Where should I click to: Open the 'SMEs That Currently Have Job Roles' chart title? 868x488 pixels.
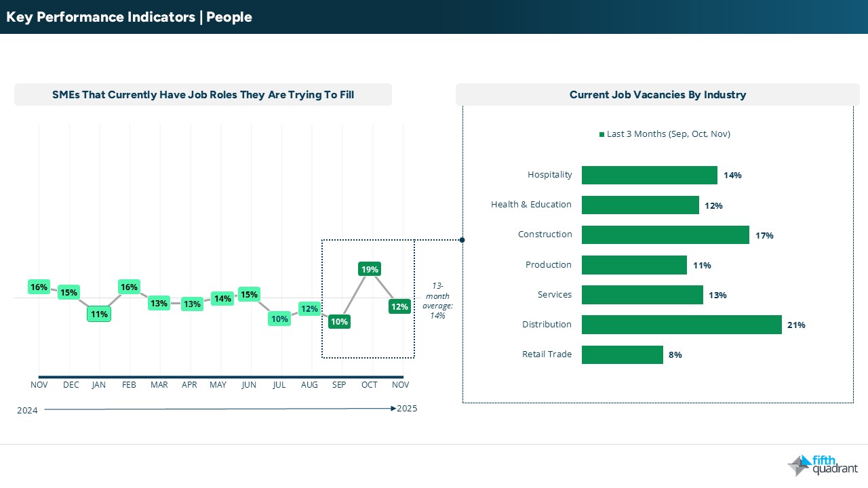(x=203, y=95)
